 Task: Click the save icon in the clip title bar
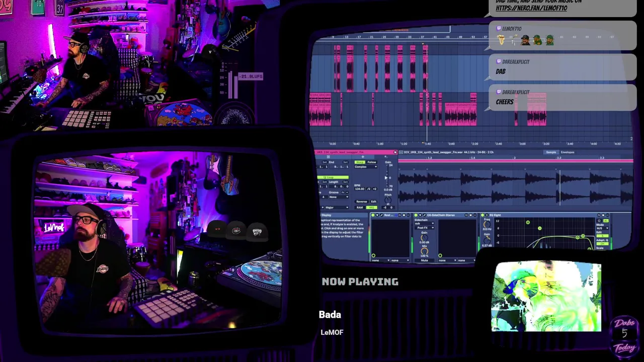395,152
